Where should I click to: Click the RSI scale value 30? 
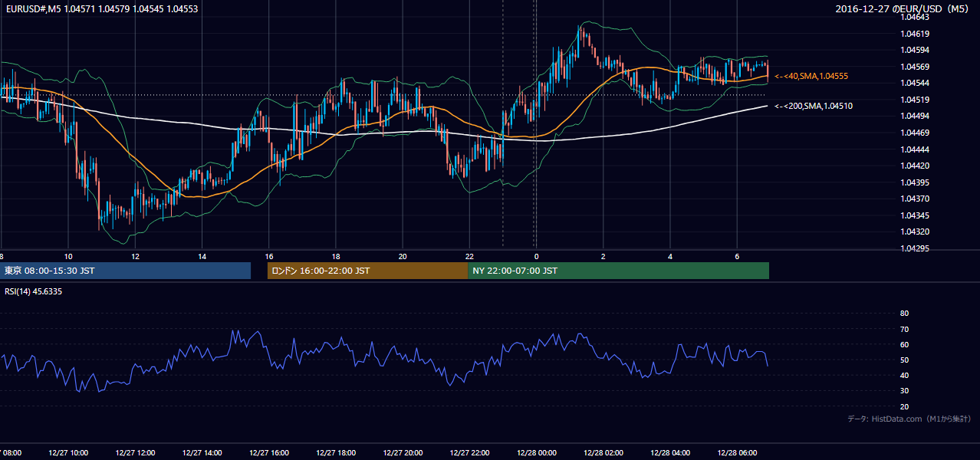point(904,391)
